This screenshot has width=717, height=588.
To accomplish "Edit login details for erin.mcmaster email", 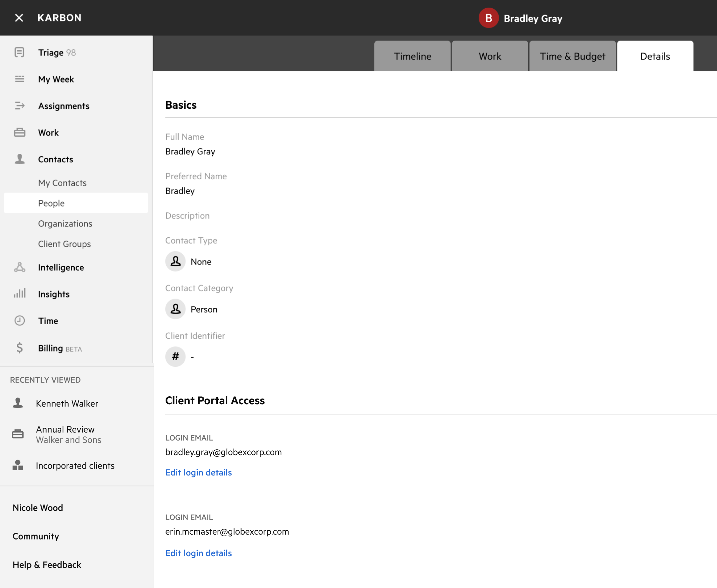I will 198,553.
